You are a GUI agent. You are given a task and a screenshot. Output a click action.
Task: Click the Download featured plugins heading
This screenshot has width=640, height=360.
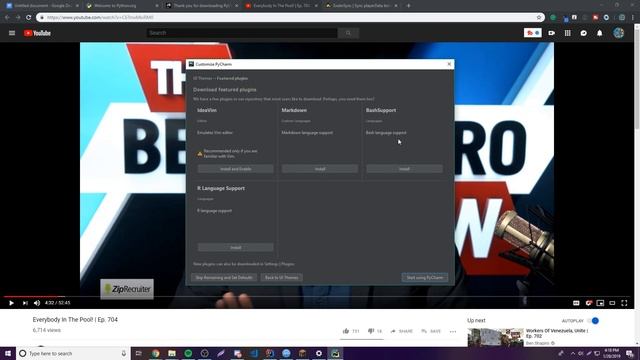pos(225,90)
